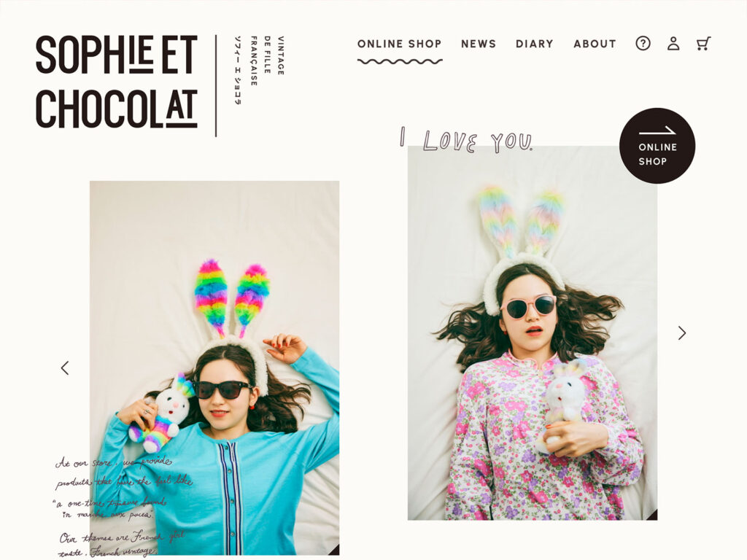Open the ONLINE SHOP menu item

399,44
